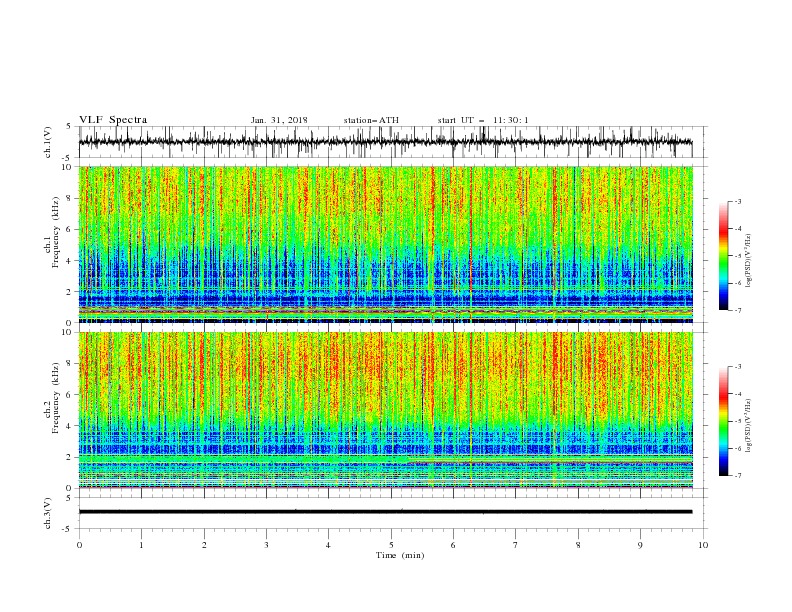Image resolution: width=792 pixels, height=612 pixels.
Task: Click the "5" tick on ch.1(V) axis
Action: [x=69, y=127]
